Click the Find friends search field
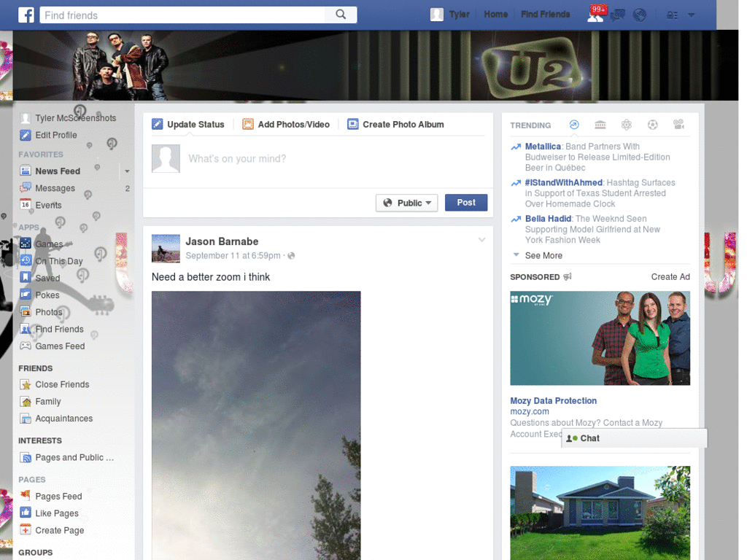Viewport: 747px width, 560px height. tap(182, 15)
